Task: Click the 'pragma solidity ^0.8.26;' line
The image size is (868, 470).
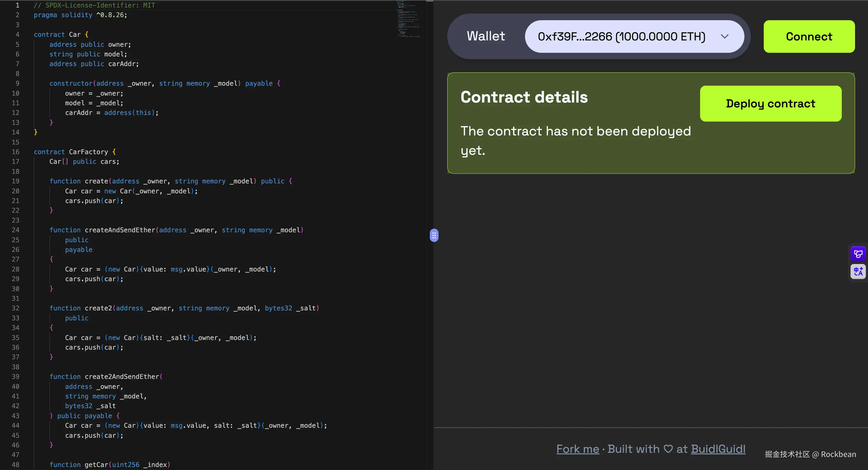Action: point(80,15)
